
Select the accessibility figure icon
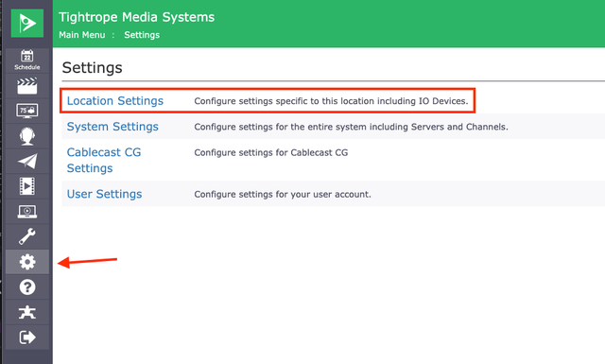coord(27,312)
